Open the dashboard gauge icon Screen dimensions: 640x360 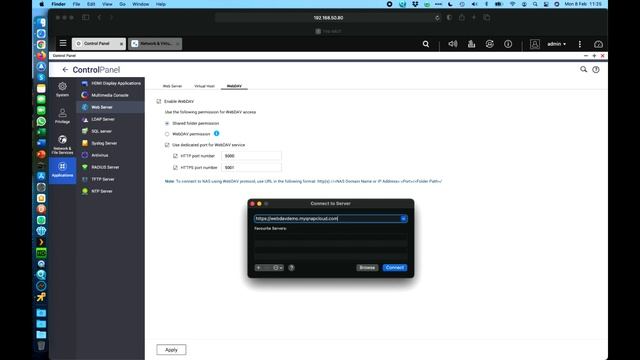click(598, 44)
